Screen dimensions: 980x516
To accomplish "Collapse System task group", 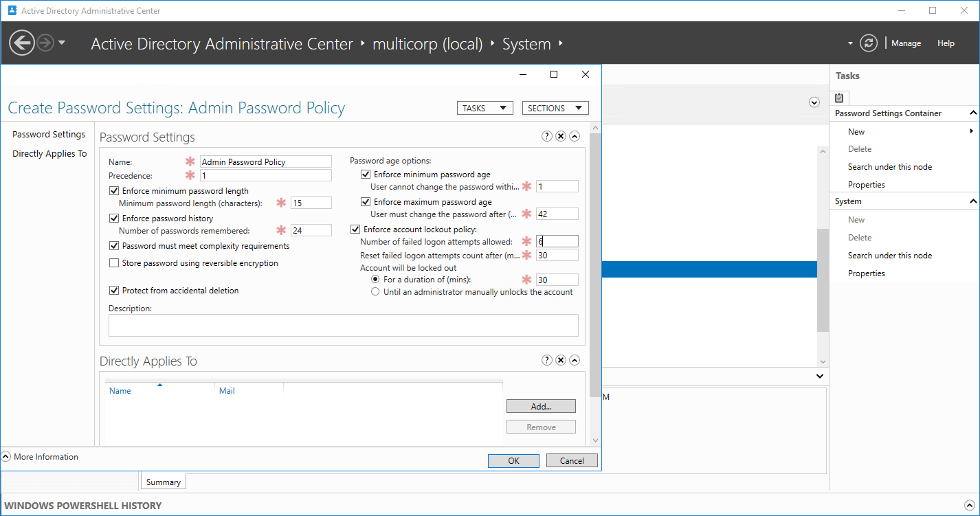I will point(973,201).
